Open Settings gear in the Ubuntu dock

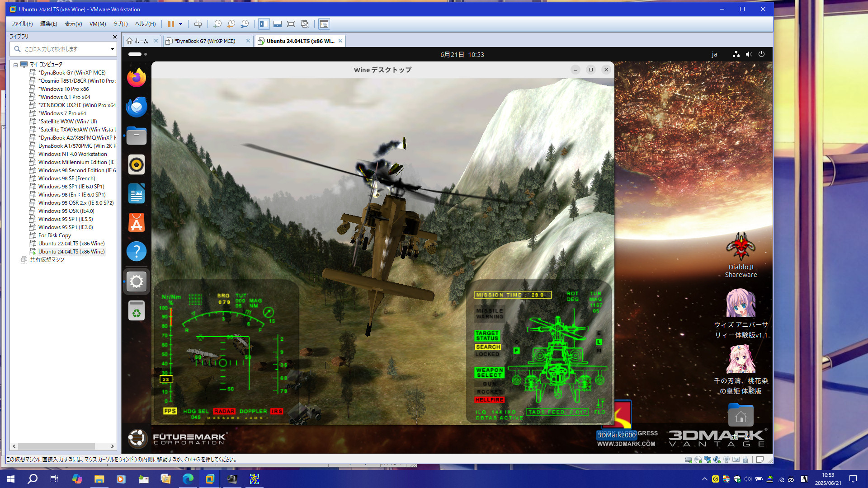tap(136, 282)
